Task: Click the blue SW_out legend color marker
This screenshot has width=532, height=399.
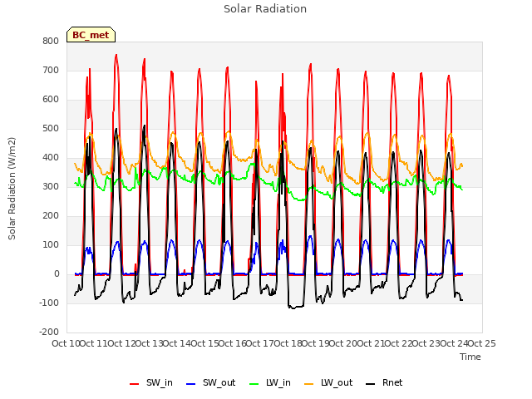Action: point(191,384)
